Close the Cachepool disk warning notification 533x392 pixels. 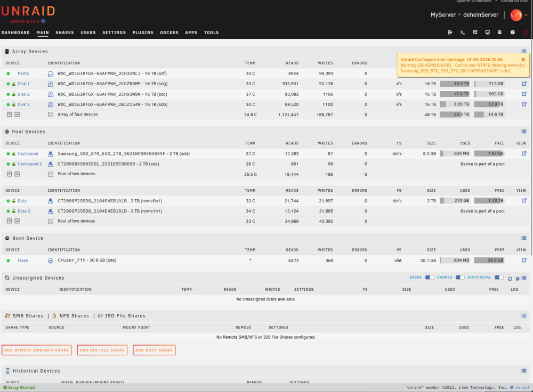(523, 60)
